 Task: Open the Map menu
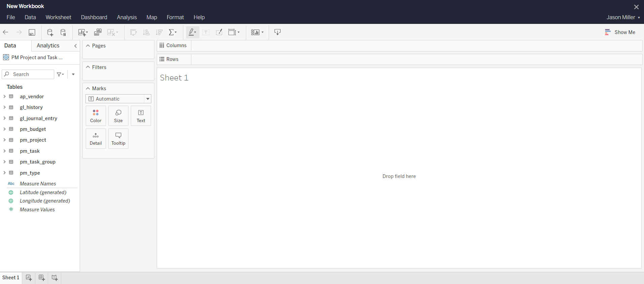[152, 17]
